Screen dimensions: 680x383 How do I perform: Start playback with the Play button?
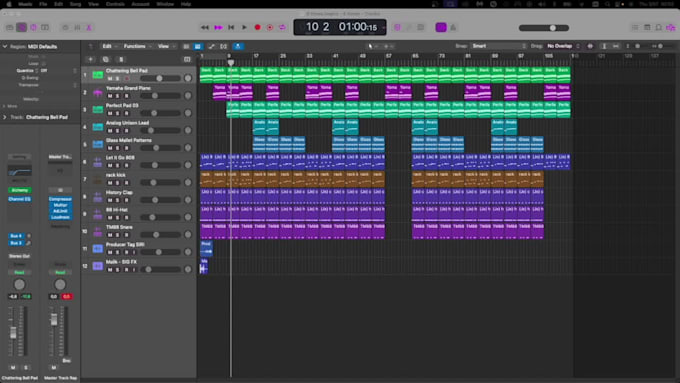pyautogui.click(x=244, y=27)
